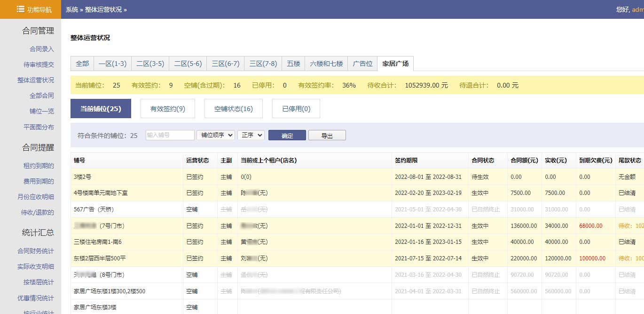Viewport: 644px width, 314px height.
Task: Open 待审核提交 in the sidebar
Action: click(39, 64)
